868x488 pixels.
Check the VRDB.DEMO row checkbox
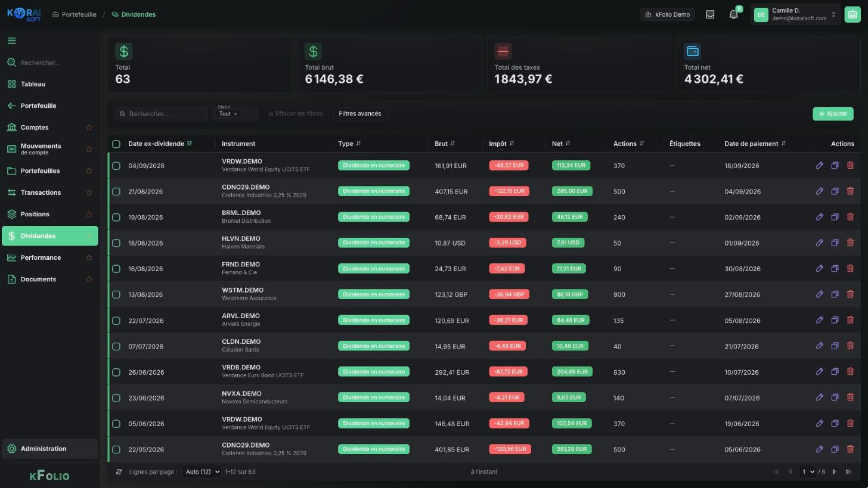click(x=116, y=372)
